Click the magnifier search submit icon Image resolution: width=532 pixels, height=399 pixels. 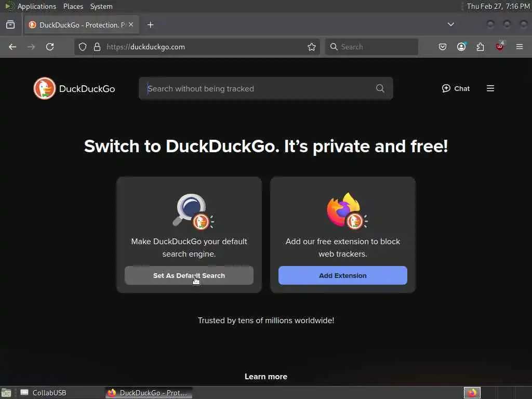[x=380, y=88]
